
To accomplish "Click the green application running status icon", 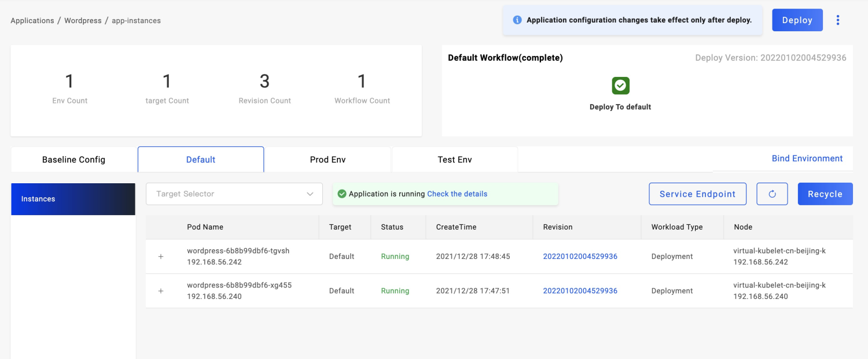I will pos(341,194).
